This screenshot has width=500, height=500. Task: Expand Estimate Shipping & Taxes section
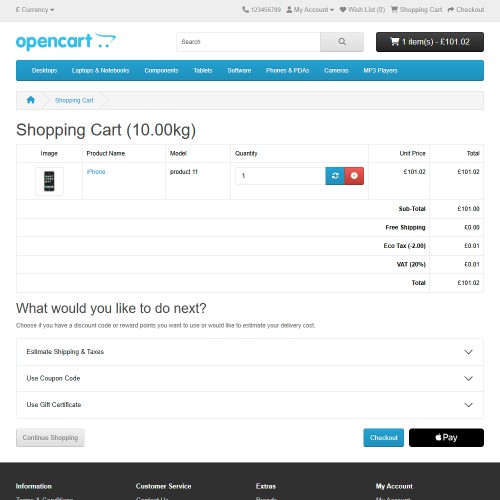[250, 352]
